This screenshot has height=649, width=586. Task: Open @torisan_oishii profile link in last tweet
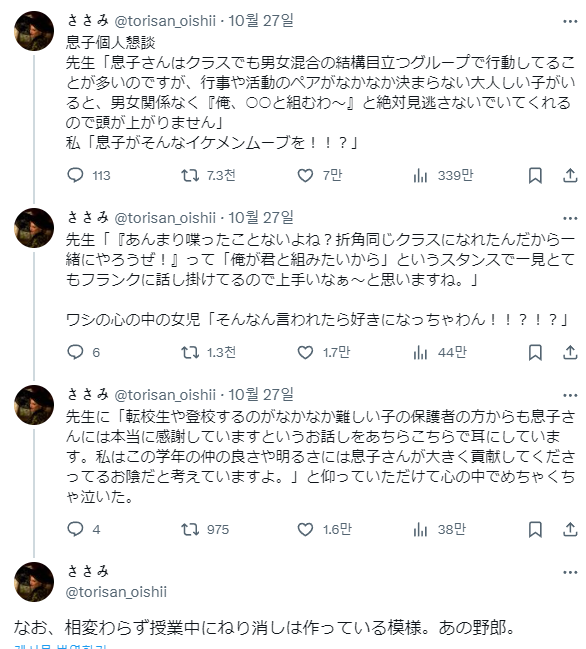coord(116,592)
